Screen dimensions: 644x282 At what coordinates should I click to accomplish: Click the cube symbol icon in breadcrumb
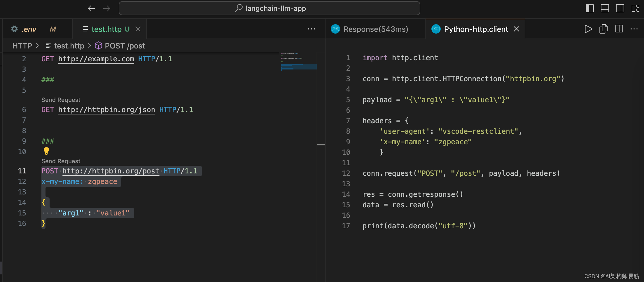(99, 46)
